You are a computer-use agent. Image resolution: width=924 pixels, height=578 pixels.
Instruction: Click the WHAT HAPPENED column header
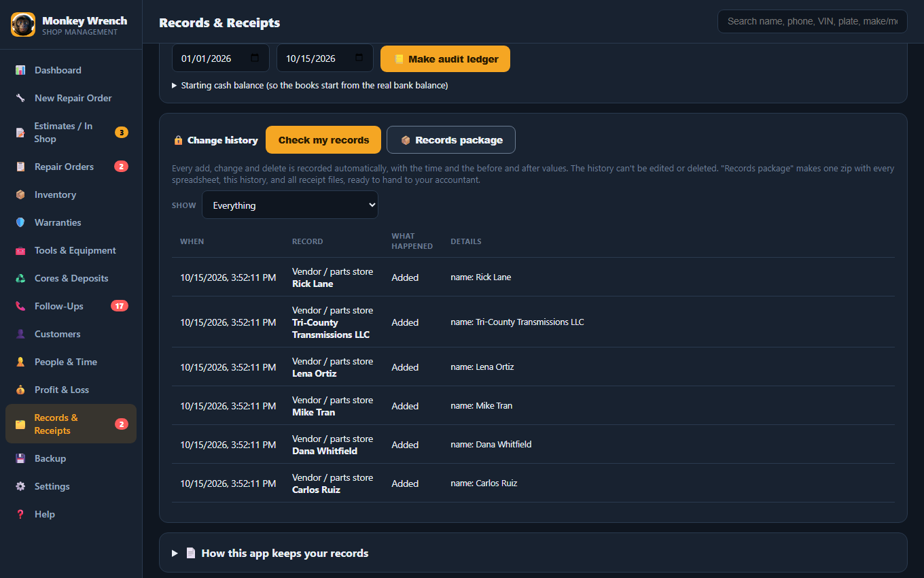(412, 241)
